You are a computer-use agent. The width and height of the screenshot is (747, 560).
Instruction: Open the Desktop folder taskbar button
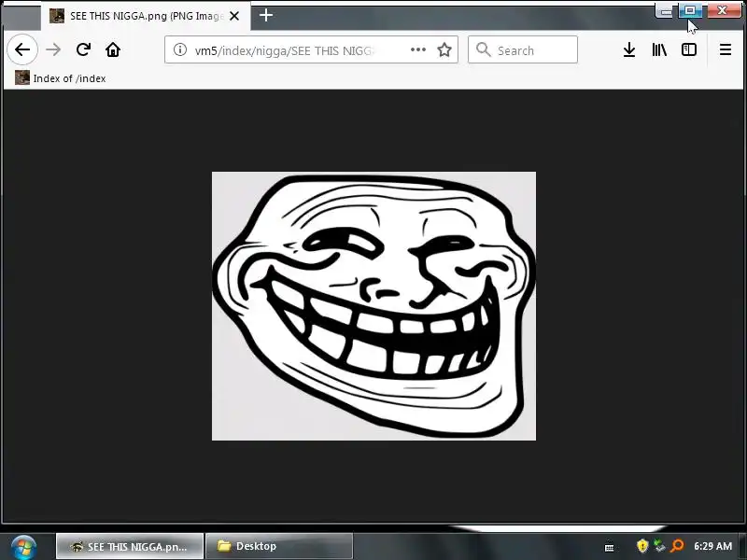279,546
